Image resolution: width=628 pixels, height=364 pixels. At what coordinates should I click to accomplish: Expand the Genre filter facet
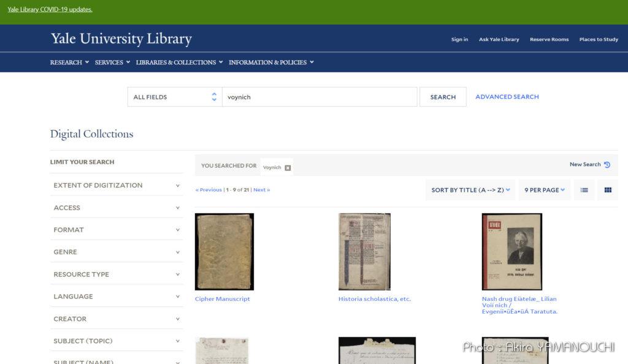117,252
